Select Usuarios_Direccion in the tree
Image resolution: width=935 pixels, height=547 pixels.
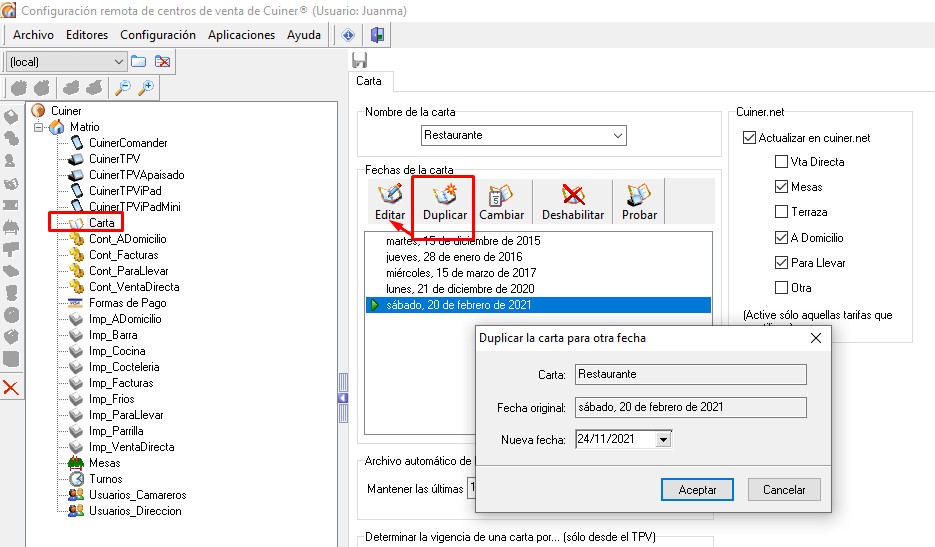[x=135, y=511]
